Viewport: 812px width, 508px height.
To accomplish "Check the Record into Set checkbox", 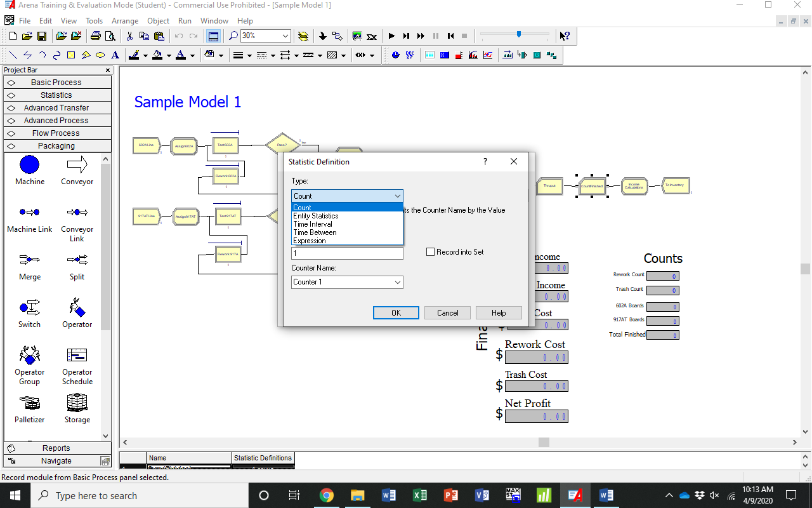I will 431,252.
